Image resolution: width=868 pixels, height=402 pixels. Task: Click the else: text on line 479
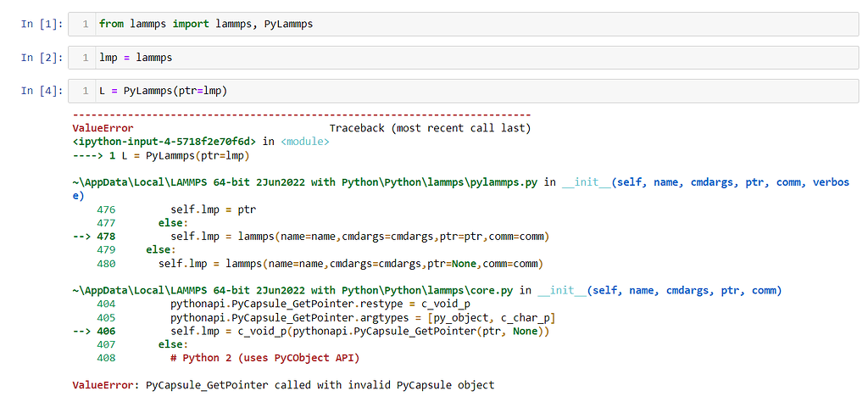(161, 250)
